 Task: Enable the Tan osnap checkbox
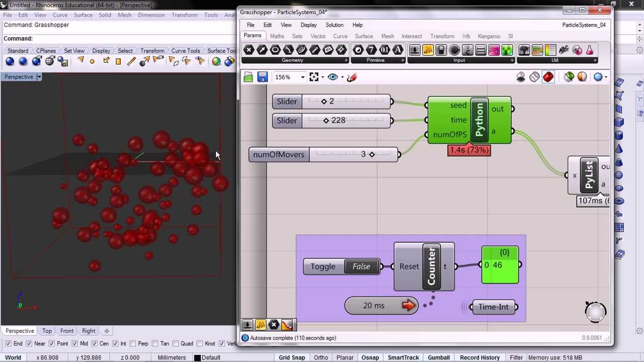click(x=154, y=344)
